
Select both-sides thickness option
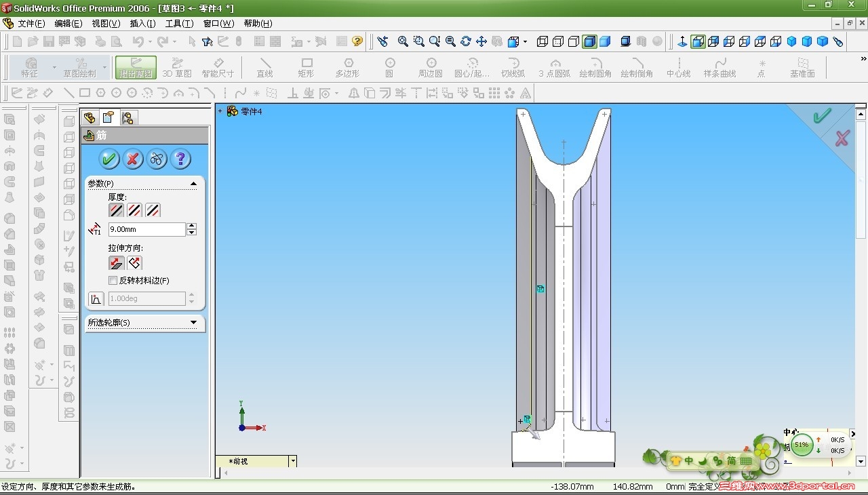135,210
